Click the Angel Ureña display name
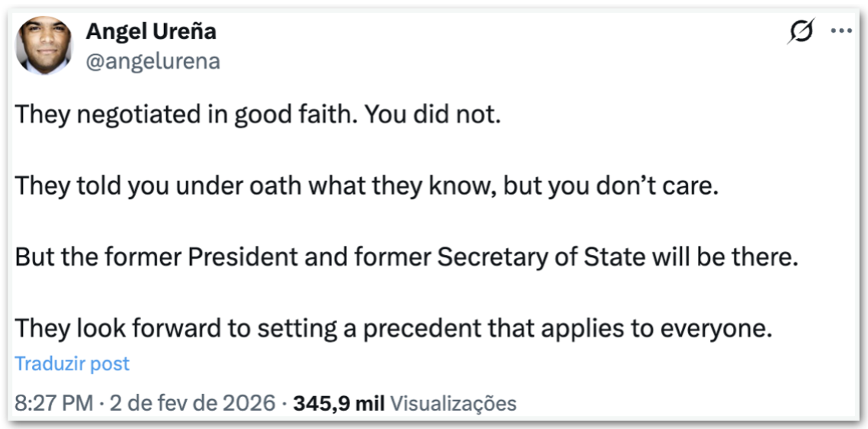Image resolution: width=868 pixels, height=429 pixels. point(151,31)
